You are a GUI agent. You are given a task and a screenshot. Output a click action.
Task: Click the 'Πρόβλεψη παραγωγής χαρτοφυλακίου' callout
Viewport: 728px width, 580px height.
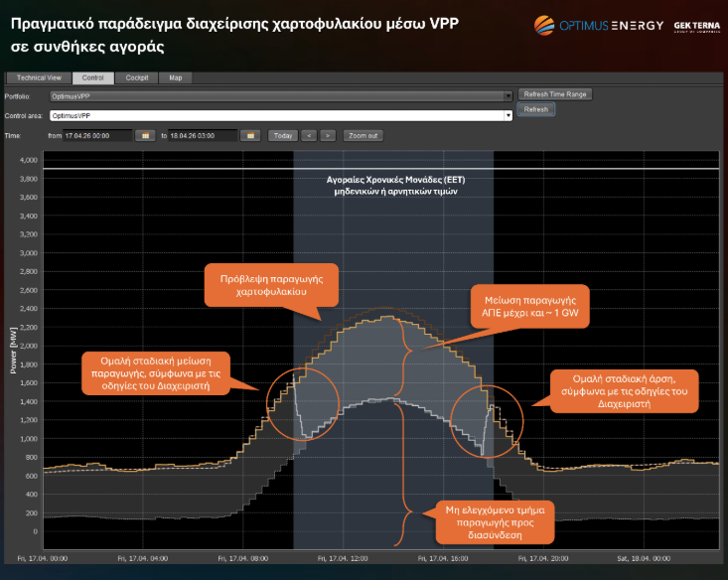click(x=271, y=285)
